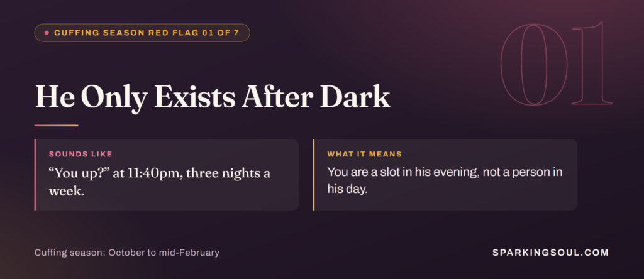Click the WHAT IT MEANS label
This screenshot has height=279, width=644.
tap(364, 155)
